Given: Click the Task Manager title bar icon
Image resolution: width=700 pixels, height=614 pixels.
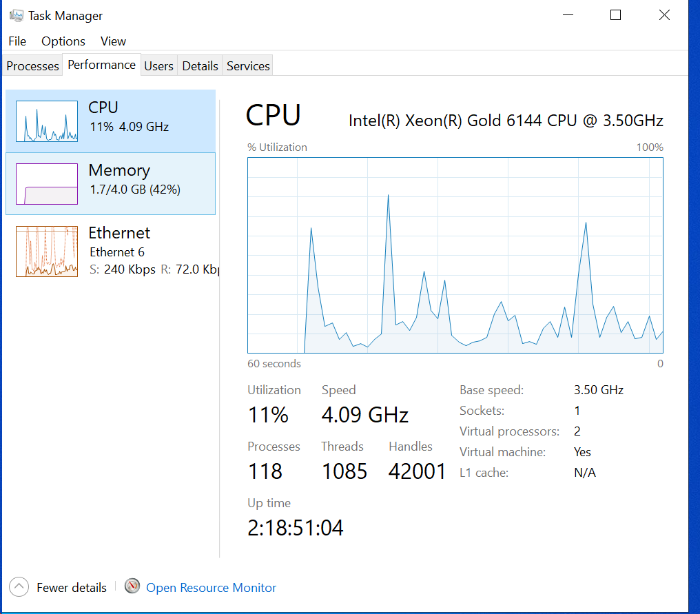Looking at the screenshot, I should tap(17, 16).
